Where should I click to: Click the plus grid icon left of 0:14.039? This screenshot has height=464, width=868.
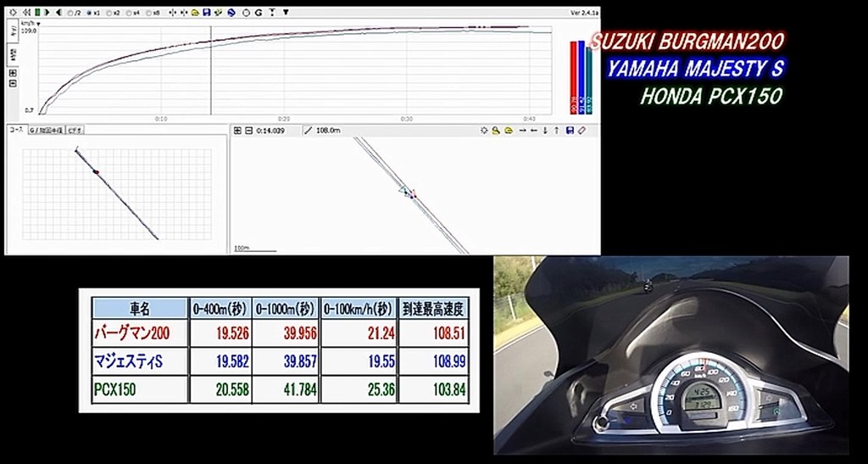(x=237, y=131)
